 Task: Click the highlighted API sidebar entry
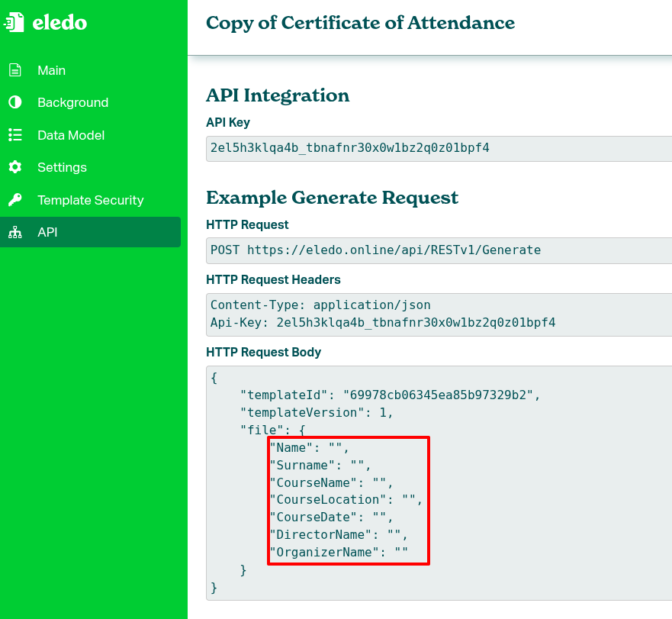[x=47, y=232]
